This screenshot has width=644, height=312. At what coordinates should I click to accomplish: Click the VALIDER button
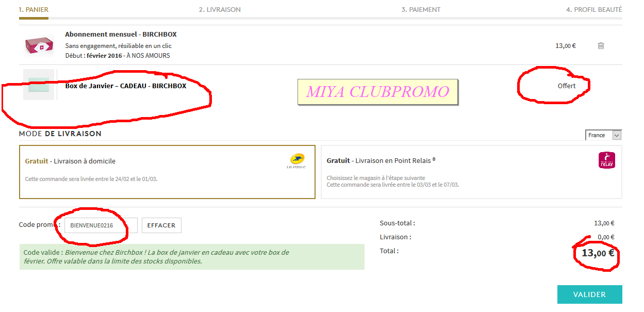click(590, 294)
